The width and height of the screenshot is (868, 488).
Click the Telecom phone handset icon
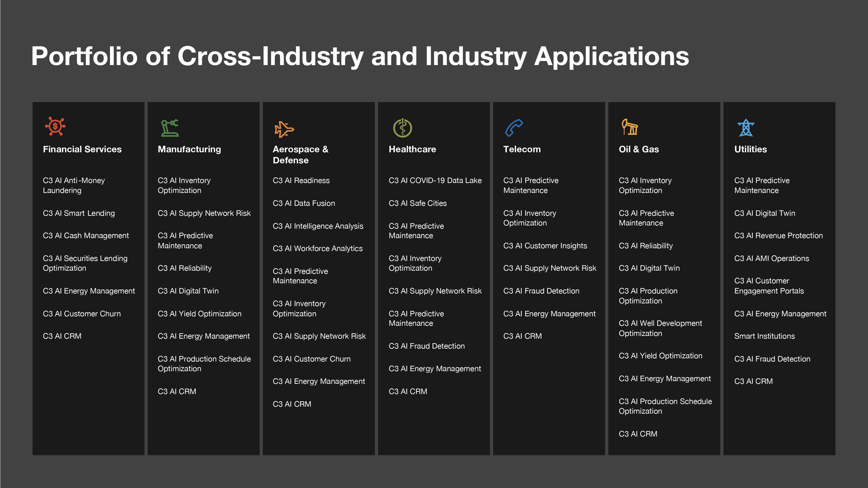[x=514, y=128]
